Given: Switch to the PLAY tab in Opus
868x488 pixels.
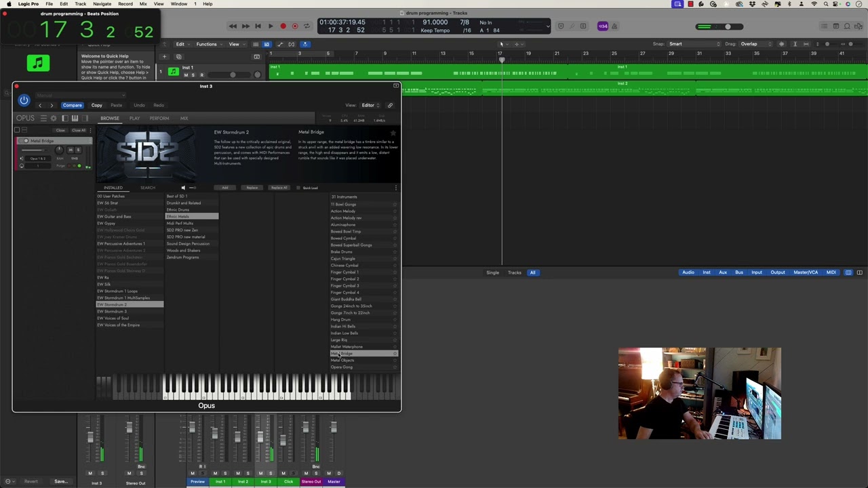Looking at the screenshot, I should point(134,119).
